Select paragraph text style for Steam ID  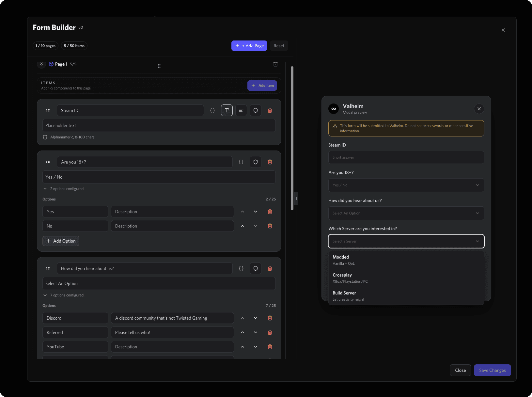click(x=241, y=110)
